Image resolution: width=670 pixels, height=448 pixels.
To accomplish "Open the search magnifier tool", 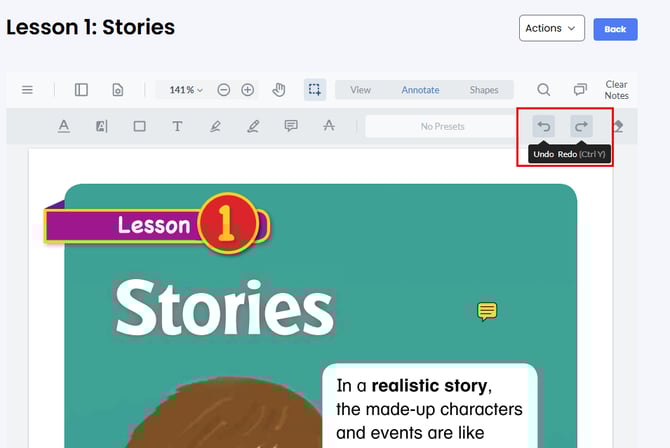I will pyautogui.click(x=543, y=90).
